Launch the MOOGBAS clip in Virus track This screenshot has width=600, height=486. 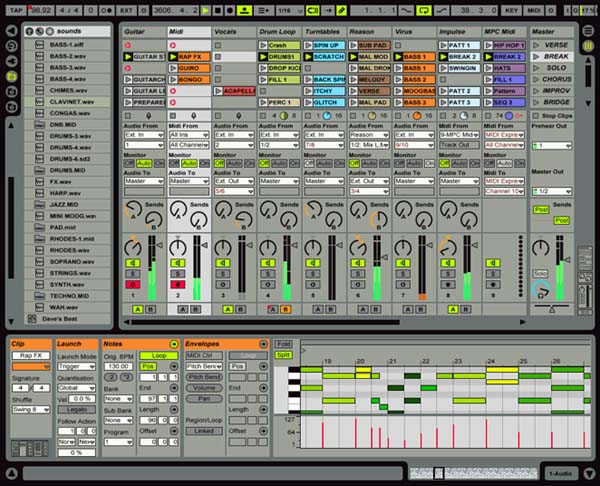coord(415,91)
